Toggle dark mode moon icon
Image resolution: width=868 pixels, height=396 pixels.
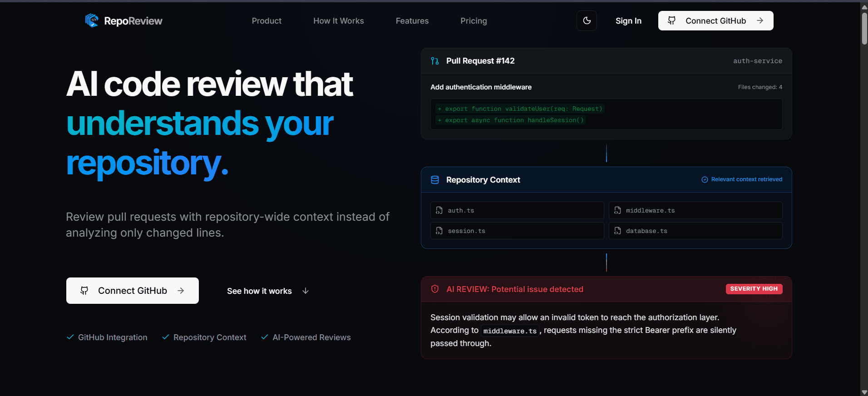[587, 20]
